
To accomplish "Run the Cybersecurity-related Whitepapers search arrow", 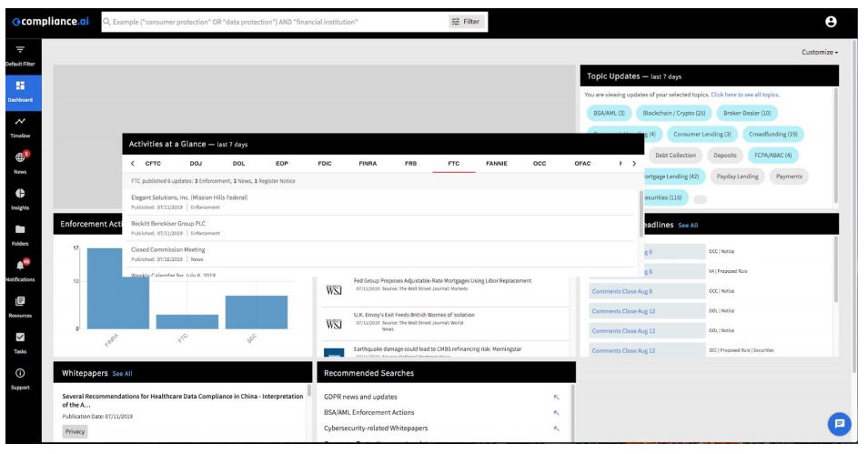I will coord(556,428).
